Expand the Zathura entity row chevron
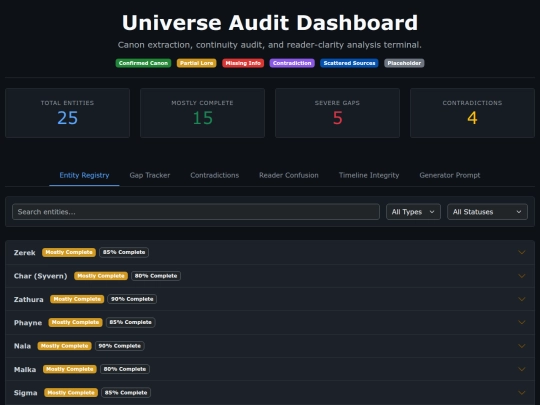The width and height of the screenshot is (540, 405). (522, 299)
